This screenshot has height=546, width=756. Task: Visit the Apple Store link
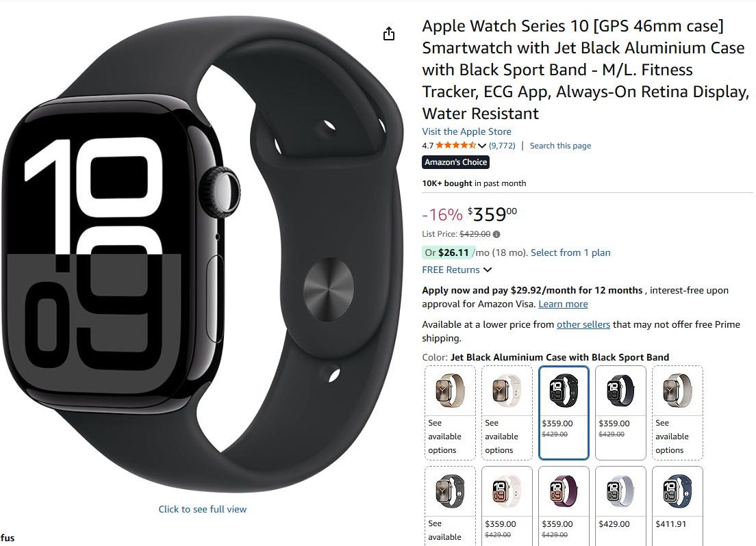click(466, 131)
